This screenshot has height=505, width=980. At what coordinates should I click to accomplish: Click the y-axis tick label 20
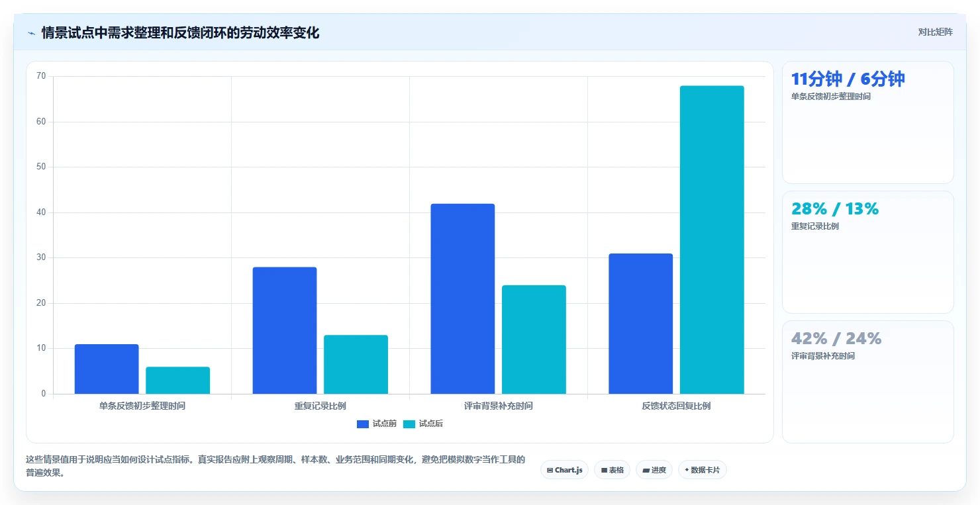(41, 303)
